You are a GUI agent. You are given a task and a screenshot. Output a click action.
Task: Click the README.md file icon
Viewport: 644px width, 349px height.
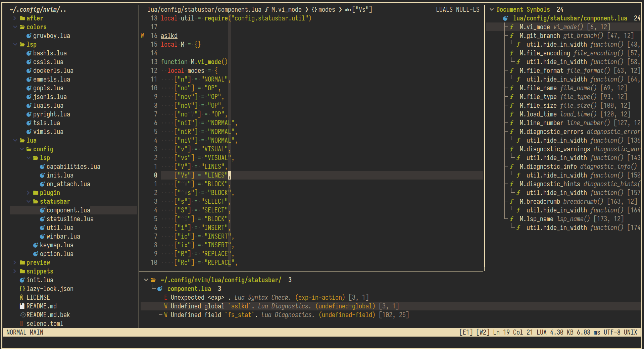[x=22, y=306]
